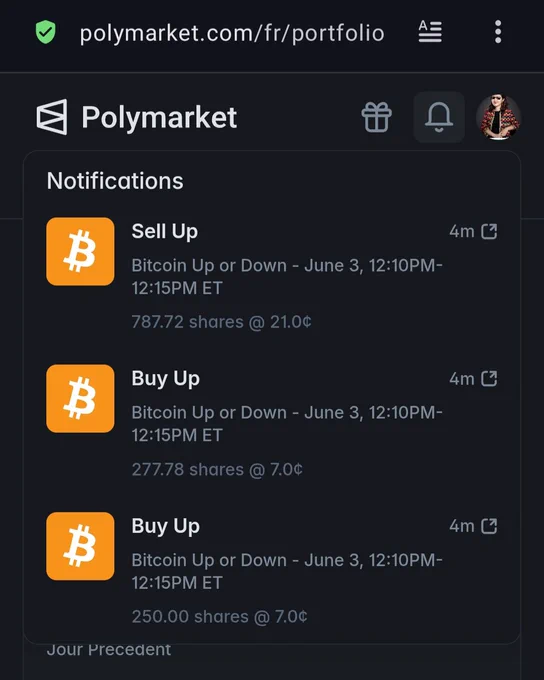Open the user profile avatar
Image resolution: width=544 pixels, height=680 pixels.
click(x=498, y=117)
